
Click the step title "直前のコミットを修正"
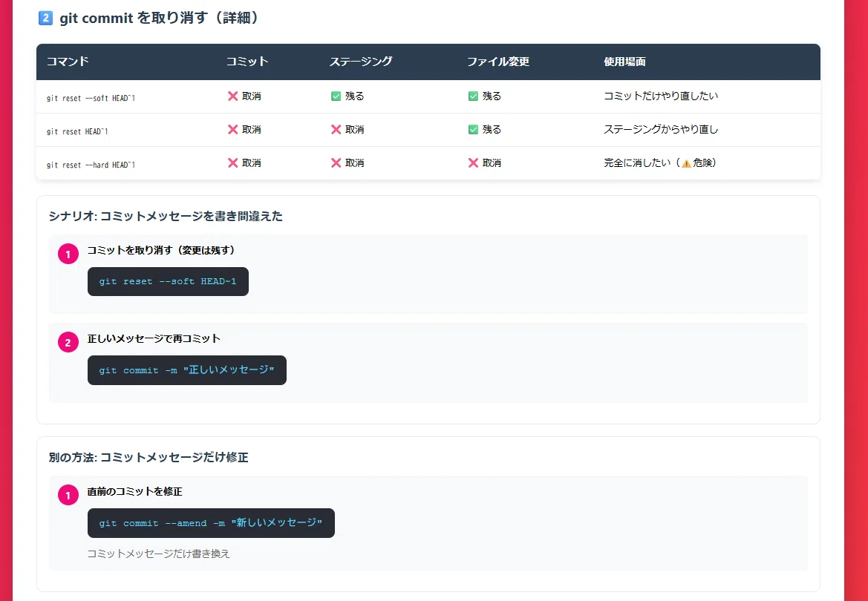(x=134, y=491)
